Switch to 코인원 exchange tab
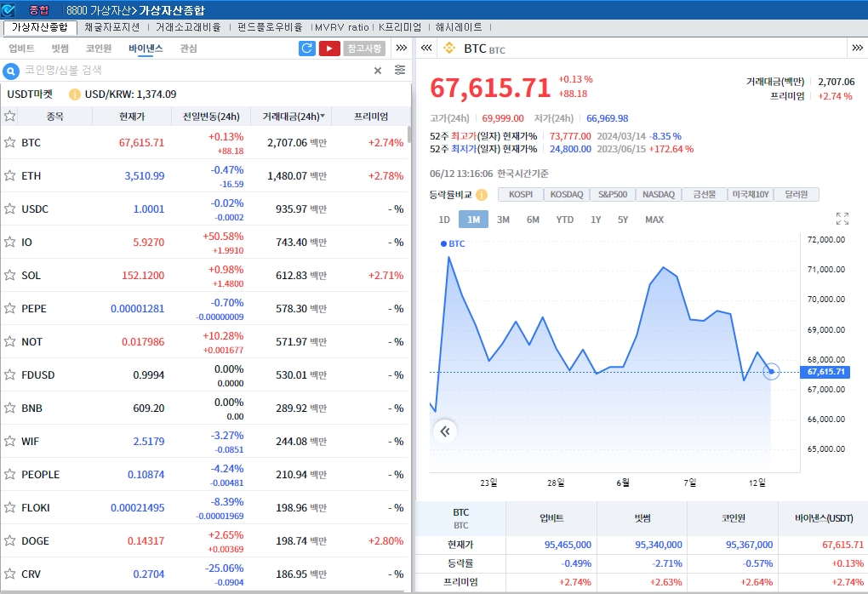Screen dimensions: 868x594 [x=99, y=49]
